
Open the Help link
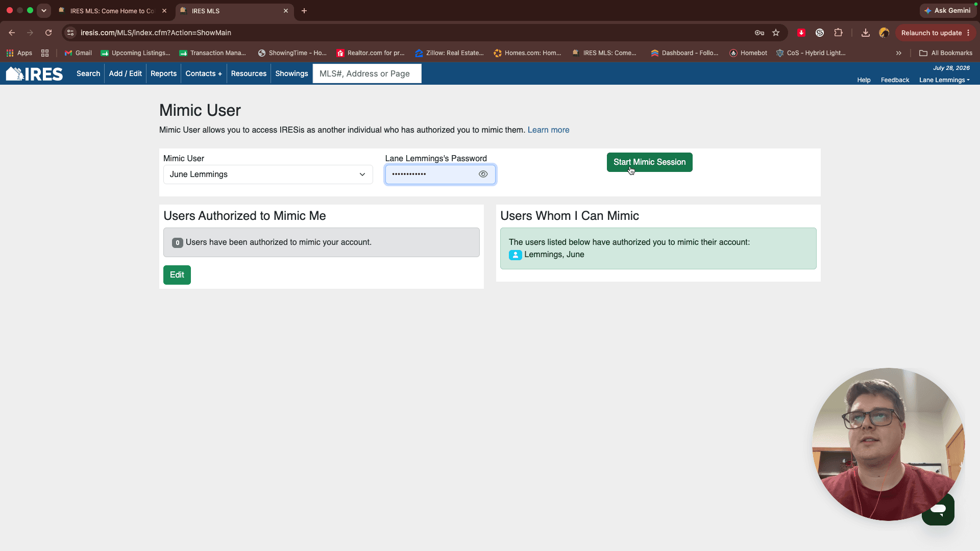(864, 80)
